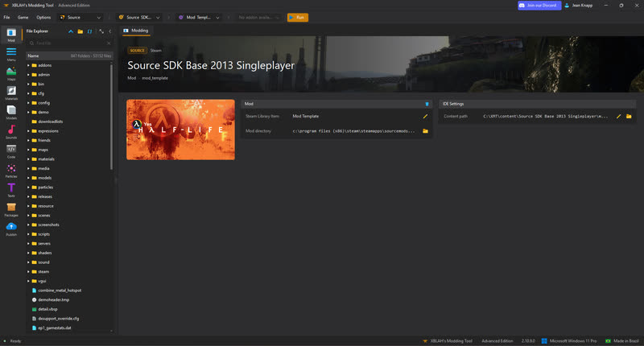The height and width of the screenshot is (346, 644).
Task: Select dxsupport_override.cfg file
Action: coord(58,319)
